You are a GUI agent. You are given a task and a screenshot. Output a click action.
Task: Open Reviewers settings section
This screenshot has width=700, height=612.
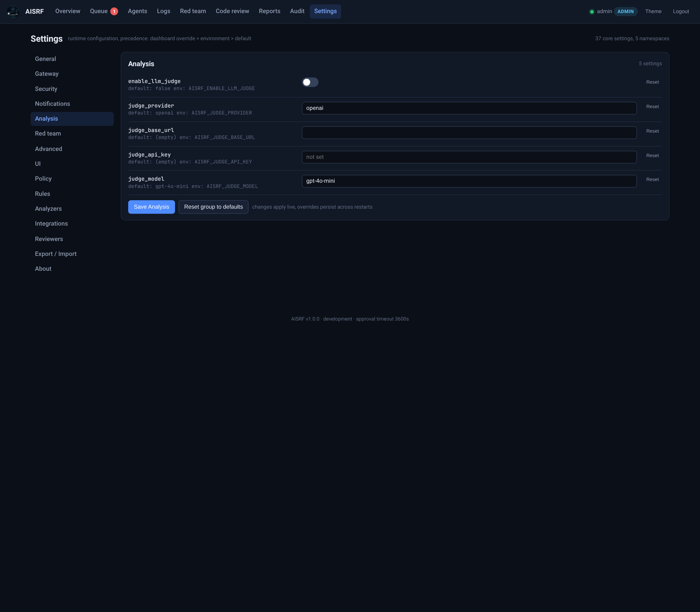click(x=72, y=239)
